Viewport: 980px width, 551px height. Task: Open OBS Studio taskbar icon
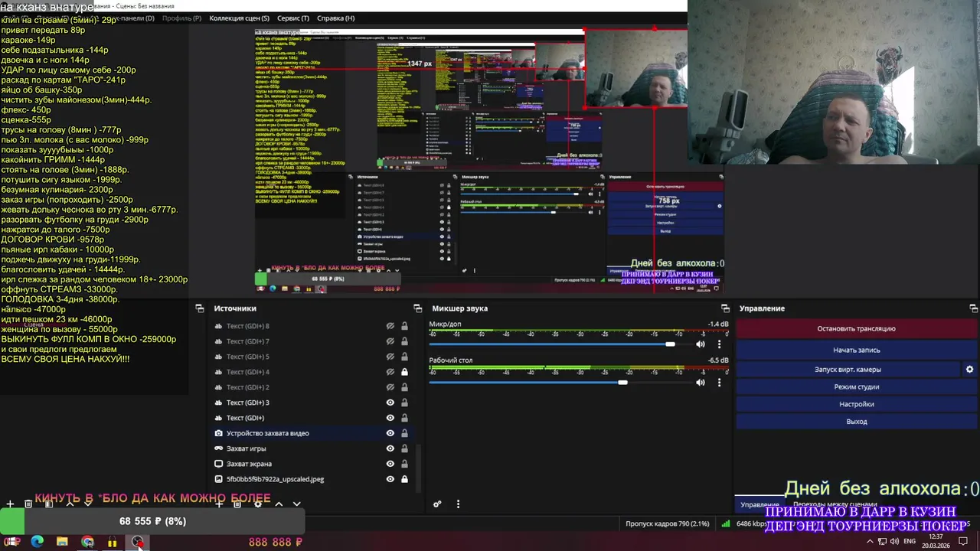tap(137, 542)
